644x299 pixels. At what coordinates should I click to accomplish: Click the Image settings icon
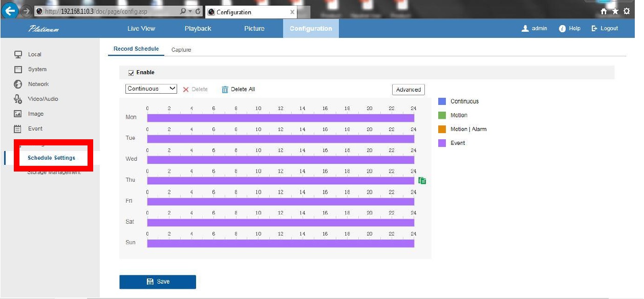(18, 114)
